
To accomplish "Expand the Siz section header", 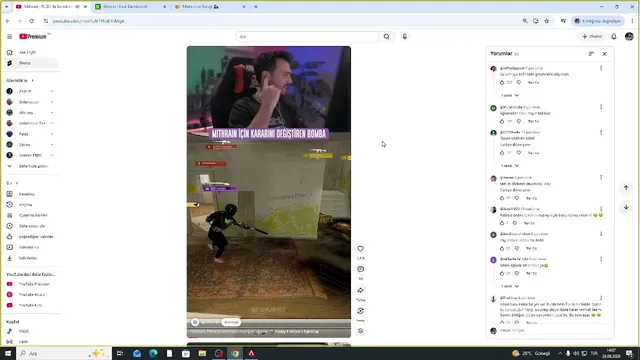I will (x=12, y=183).
